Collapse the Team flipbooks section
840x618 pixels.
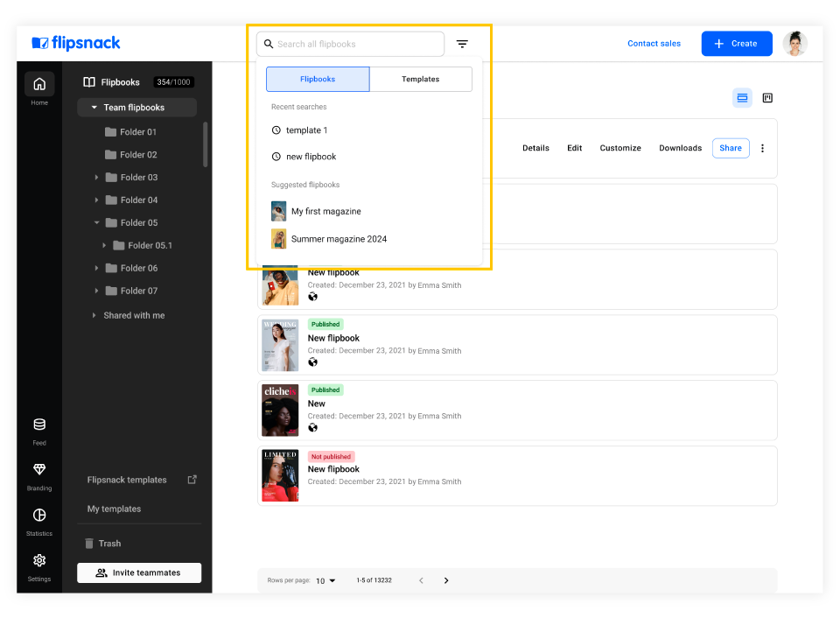[x=94, y=107]
